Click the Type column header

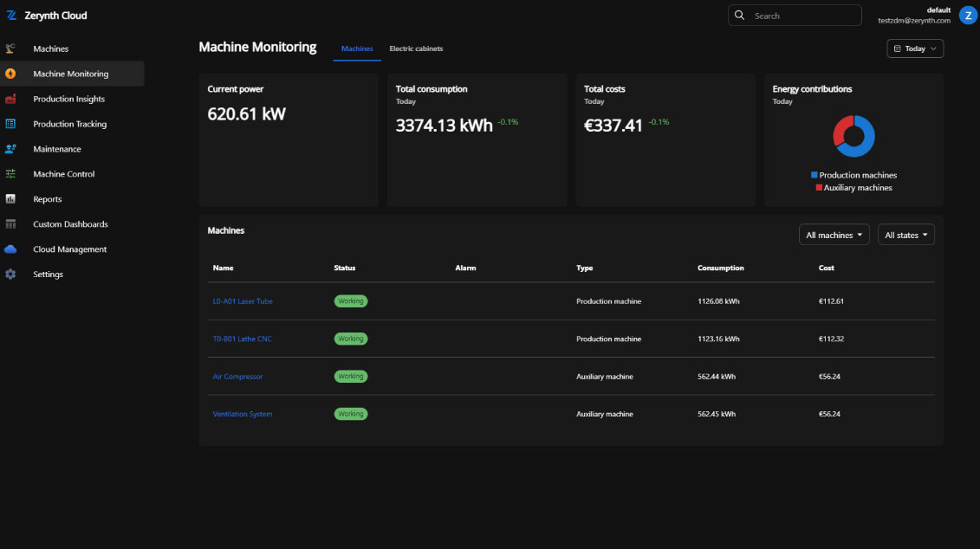tap(584, 268)
